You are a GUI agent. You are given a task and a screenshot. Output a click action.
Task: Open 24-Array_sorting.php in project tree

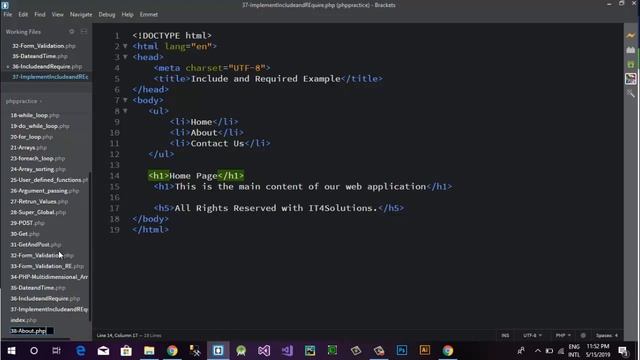pos(38,169)
